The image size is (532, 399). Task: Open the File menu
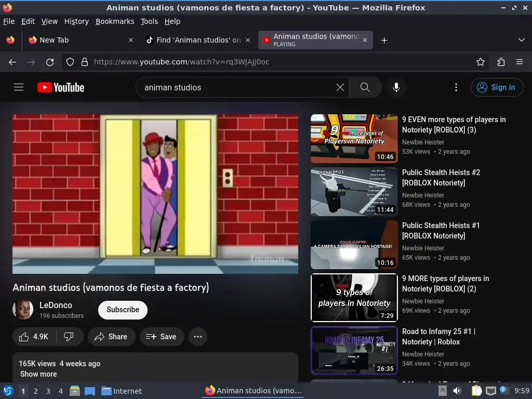coord(9,21)
